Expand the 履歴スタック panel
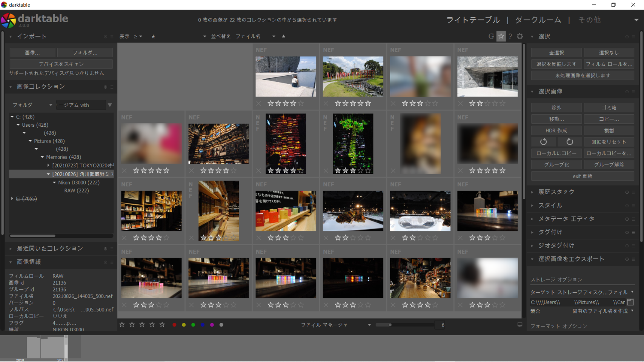 coord(556,192)
